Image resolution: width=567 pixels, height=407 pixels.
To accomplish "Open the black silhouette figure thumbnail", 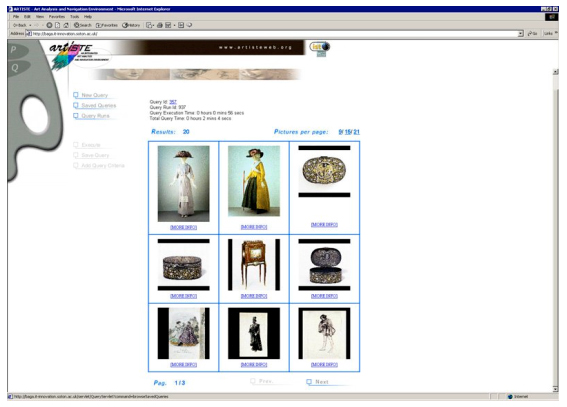I will [254, 333].
